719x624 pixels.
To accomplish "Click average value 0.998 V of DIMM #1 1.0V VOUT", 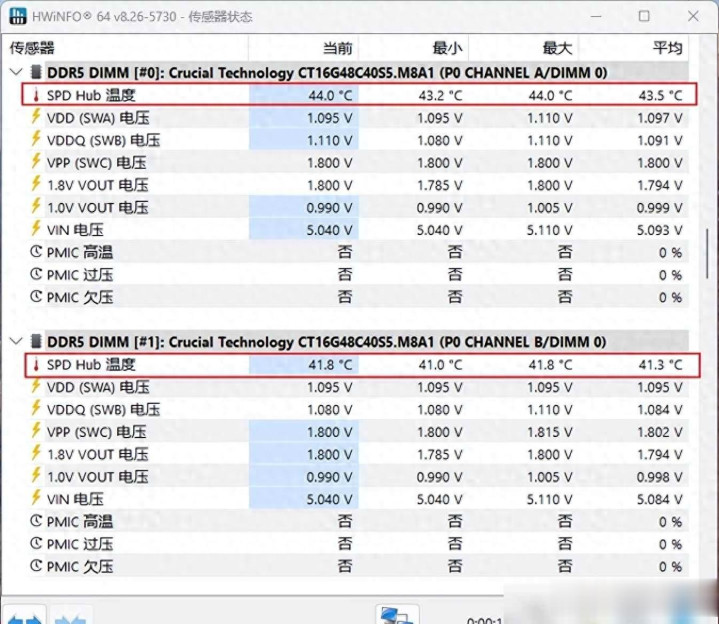I will point(660,477).
